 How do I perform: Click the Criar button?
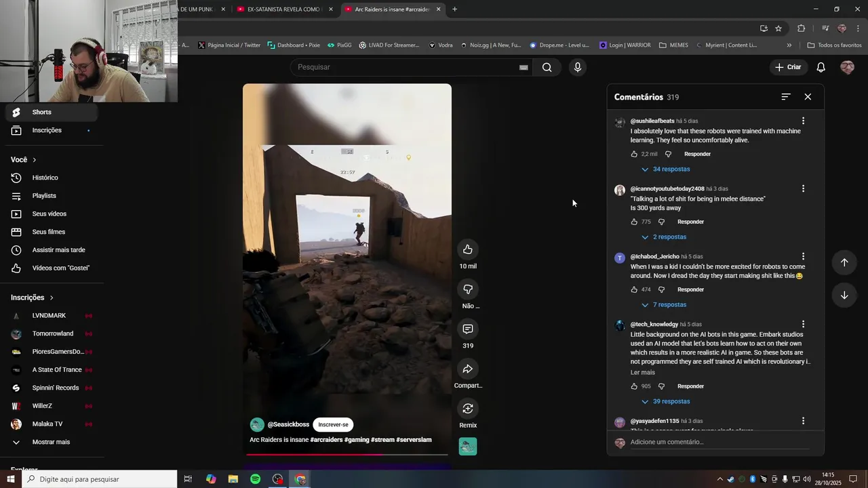(788, 67)
